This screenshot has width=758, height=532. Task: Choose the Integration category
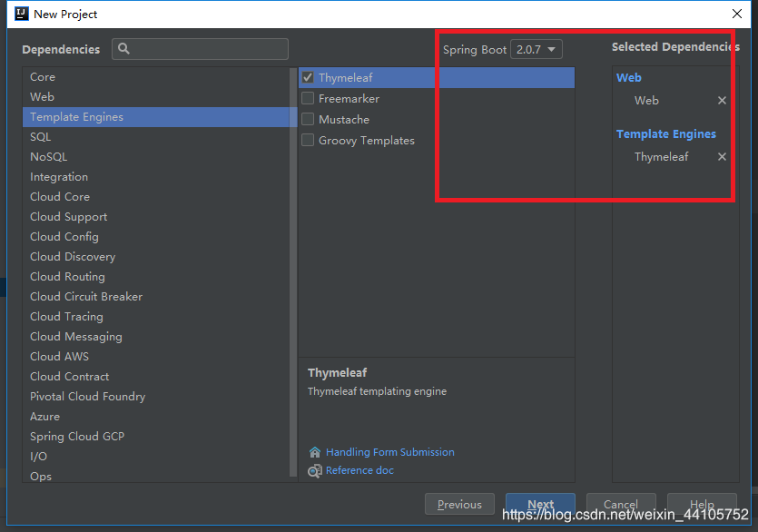[x=156, y=177]
